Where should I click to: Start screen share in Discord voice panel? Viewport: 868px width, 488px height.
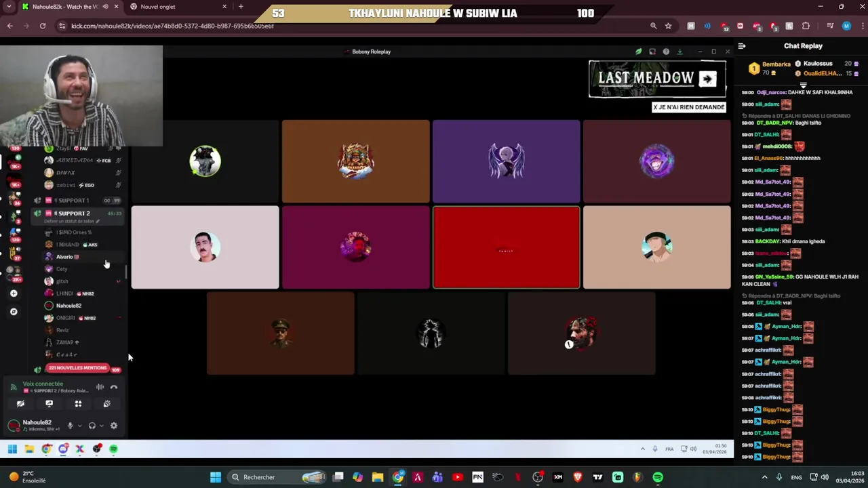coord(49,403)
